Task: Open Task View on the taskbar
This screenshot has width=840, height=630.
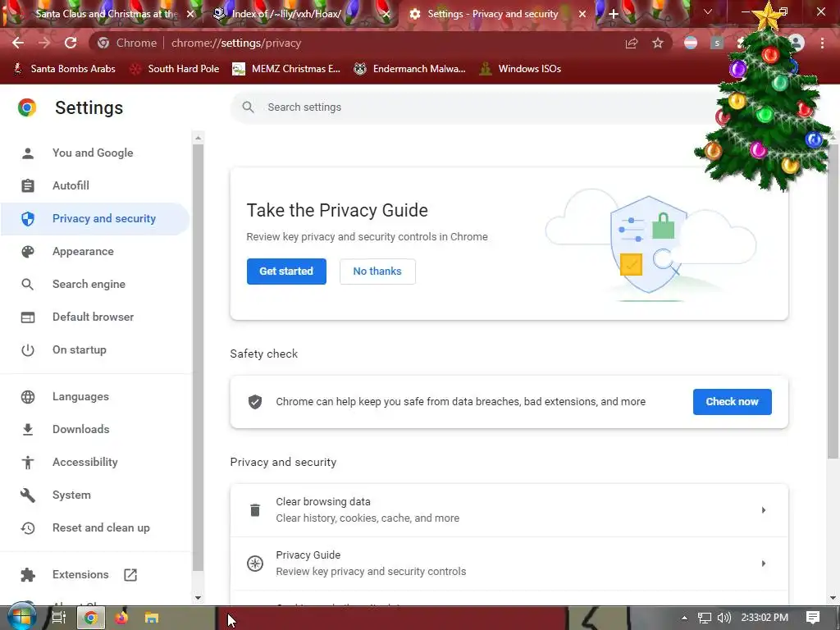Action: point(58,618)
